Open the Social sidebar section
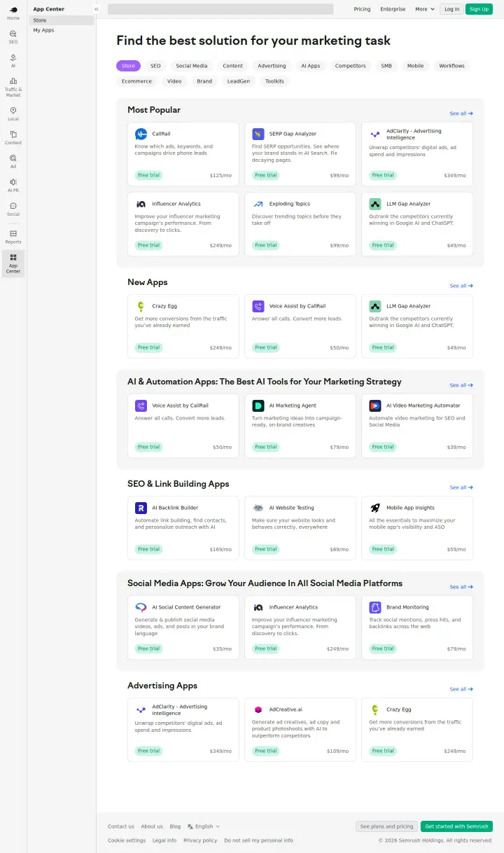The image size is (504, 853). click(13, 209)
